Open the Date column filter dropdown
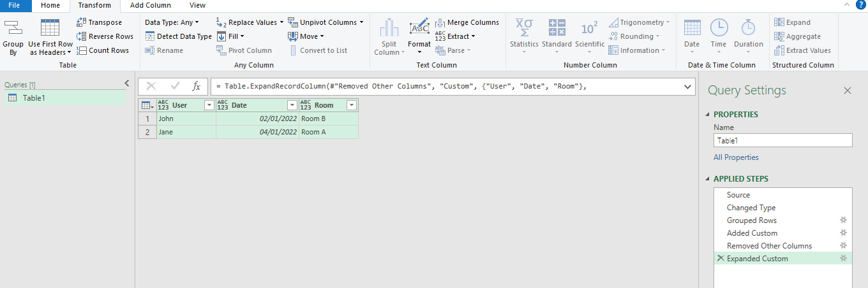The width and height of the screenshot is (868, 288). (292, 105)
